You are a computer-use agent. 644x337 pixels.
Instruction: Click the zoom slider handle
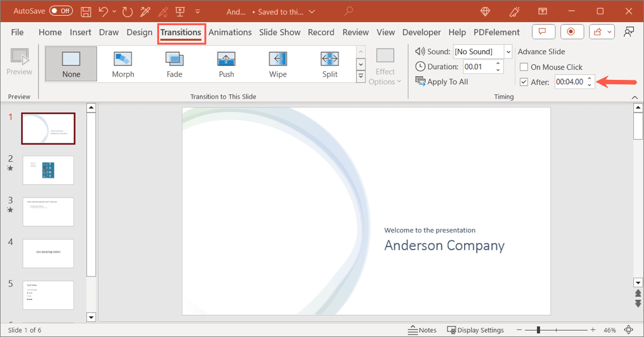[538, 329]
